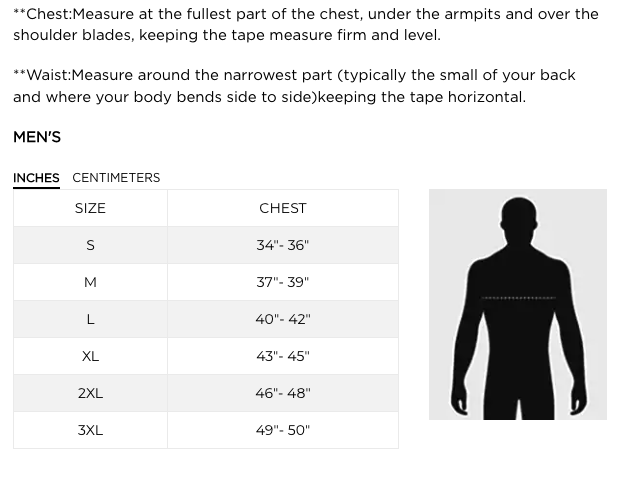Click the Waist measuring instructions text
This screenshot has height=479, width=617.
[x=294, y=86]
